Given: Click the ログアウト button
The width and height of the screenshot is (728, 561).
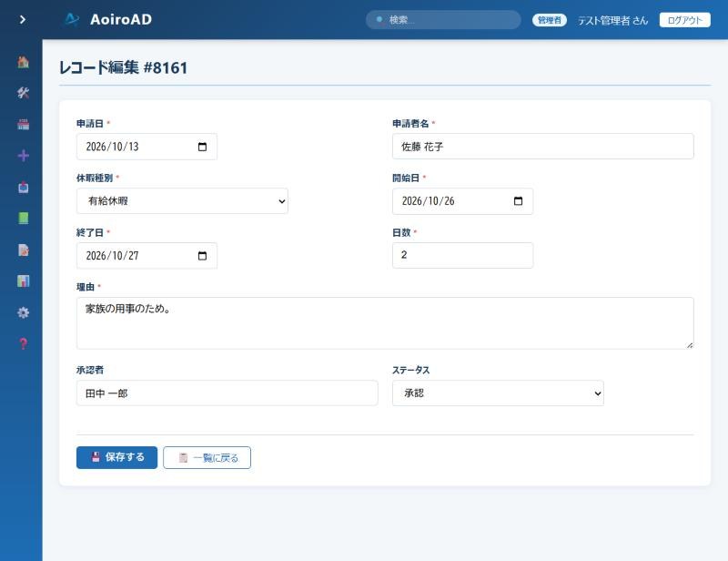Looking at the screenshot, I should (x=685, y=20).
